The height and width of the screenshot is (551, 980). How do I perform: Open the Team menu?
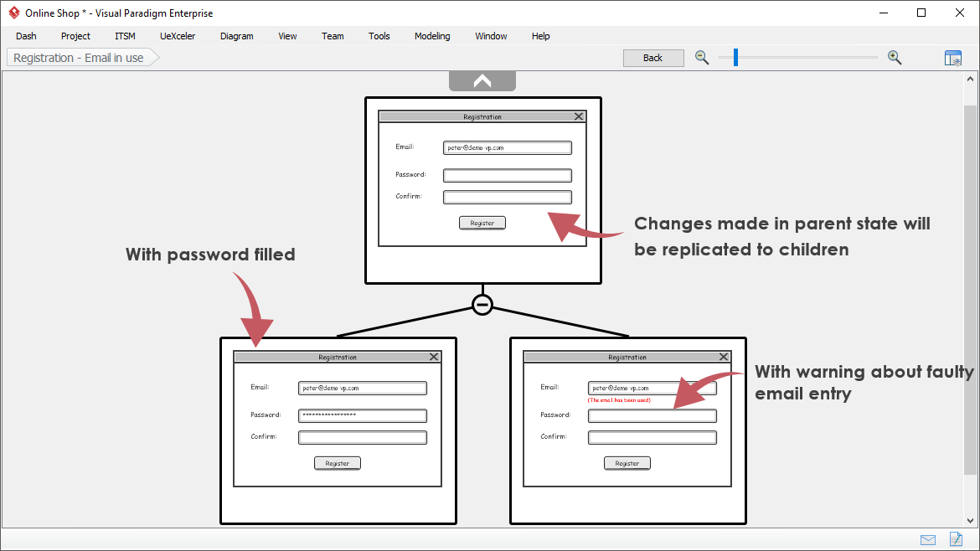[333, 36]
